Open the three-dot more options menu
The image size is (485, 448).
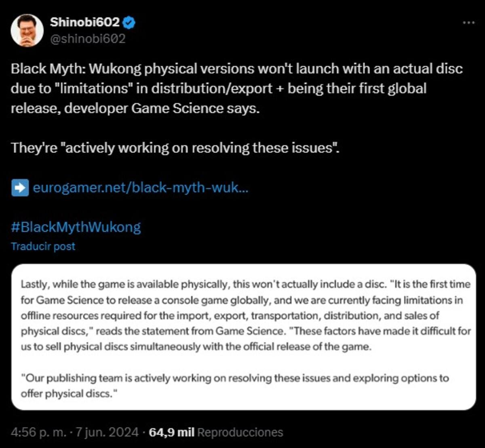(468, 23)
